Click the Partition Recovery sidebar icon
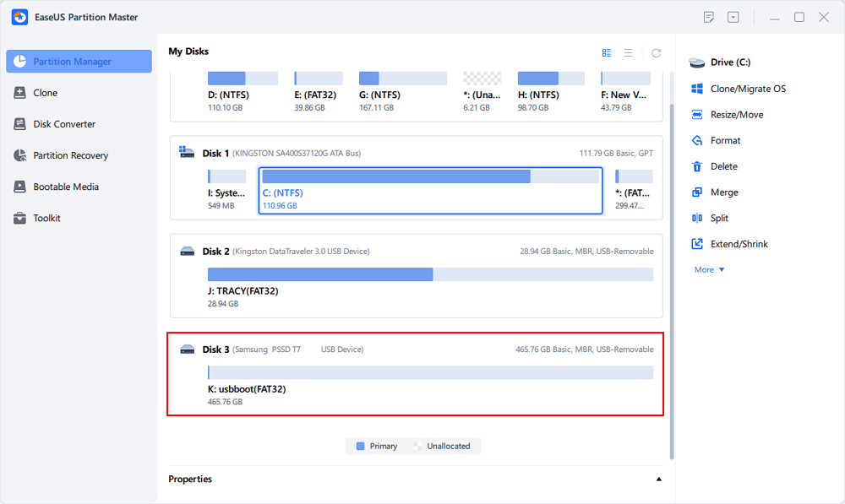This screenshot has width=845, height=504. tap(19, 155)
